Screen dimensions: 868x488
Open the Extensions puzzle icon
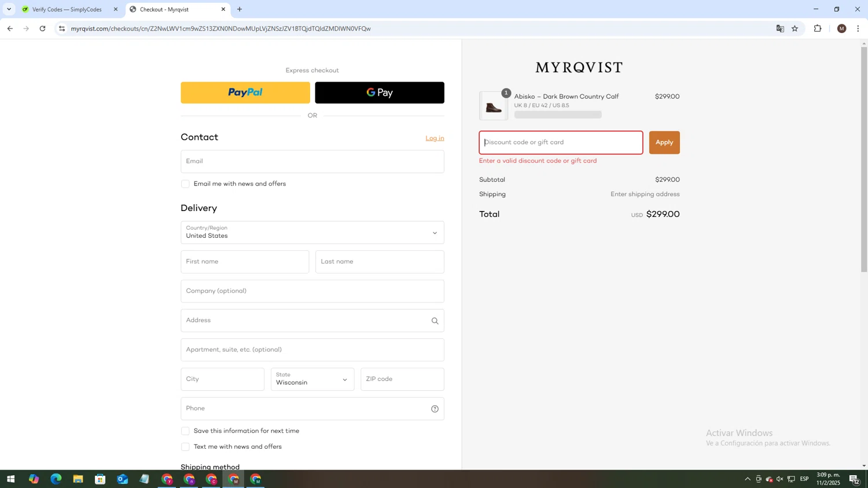coord(818,28)
